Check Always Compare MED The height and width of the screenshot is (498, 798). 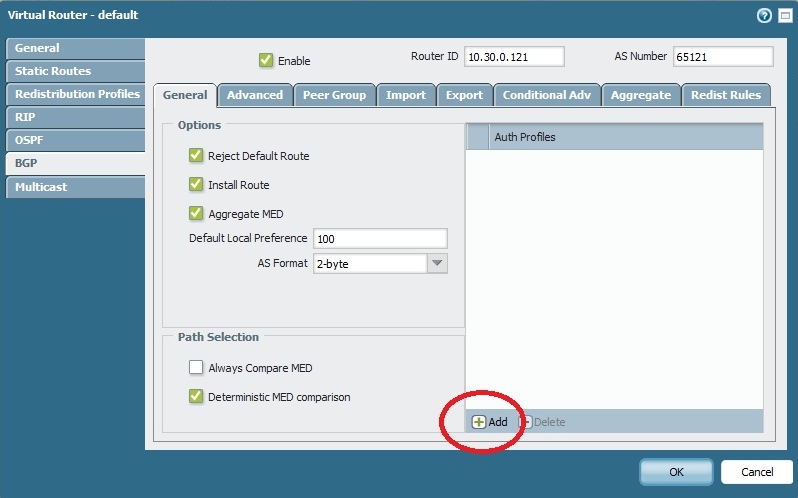[x=196, y=367]
